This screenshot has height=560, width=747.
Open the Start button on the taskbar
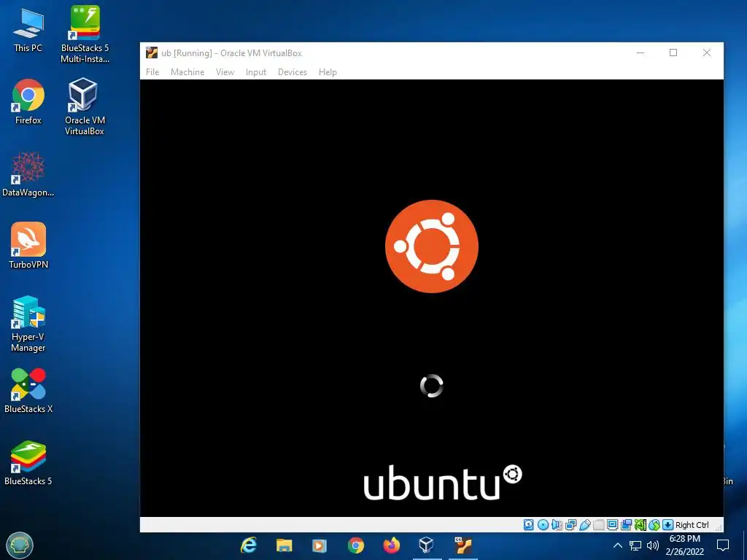(20, 545)
